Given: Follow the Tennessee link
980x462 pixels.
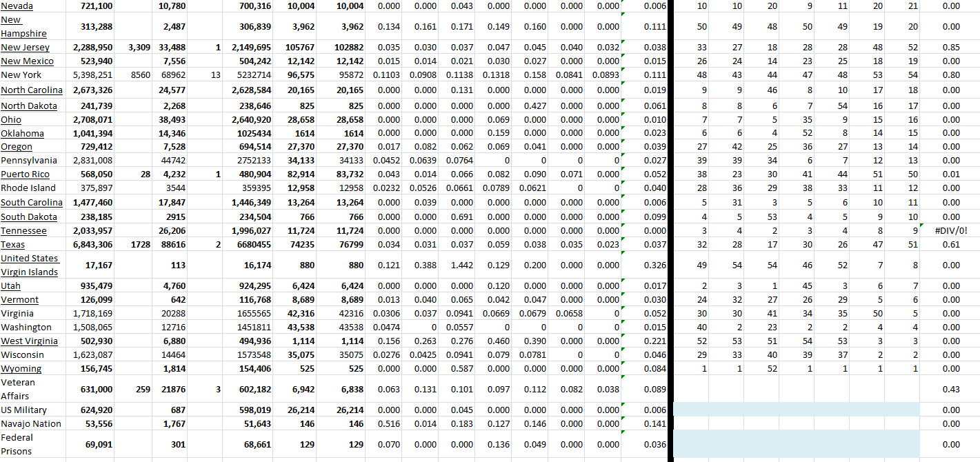Looking at the screenshot, I should click(x=23, y=231).
